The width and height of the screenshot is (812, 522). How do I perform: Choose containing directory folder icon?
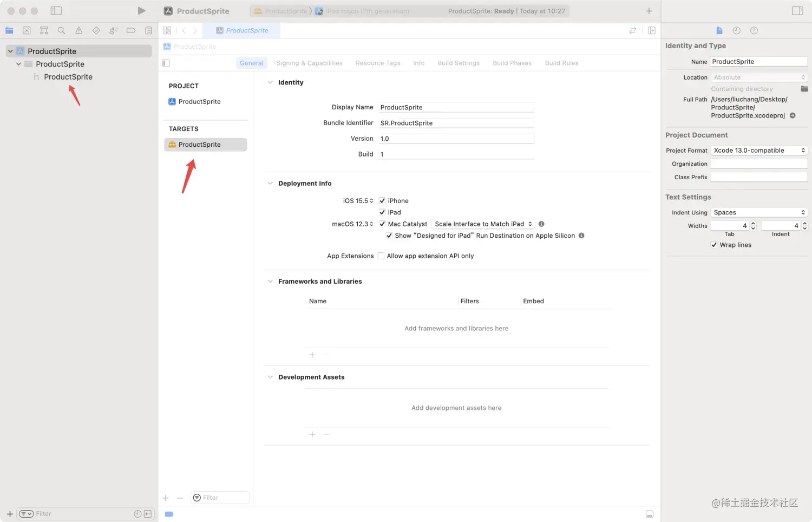pos(804,89)
